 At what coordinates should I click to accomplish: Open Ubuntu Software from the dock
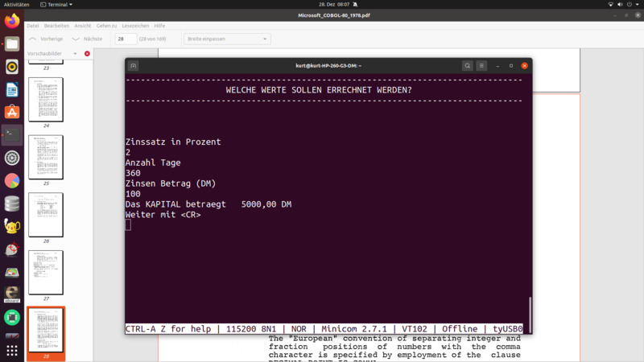point(12,113)
